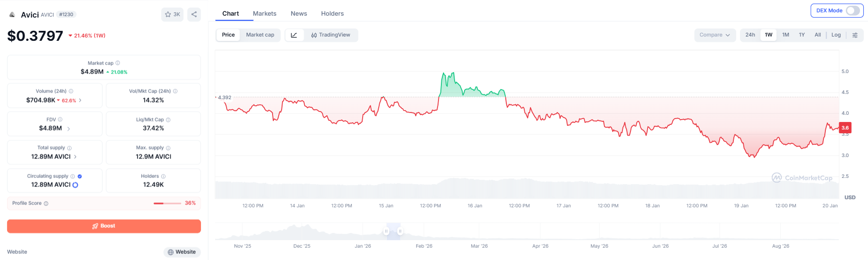This screenshot has height=260, width=868.
Task: Click the Profile Score info icon
Action: (46, 204)
